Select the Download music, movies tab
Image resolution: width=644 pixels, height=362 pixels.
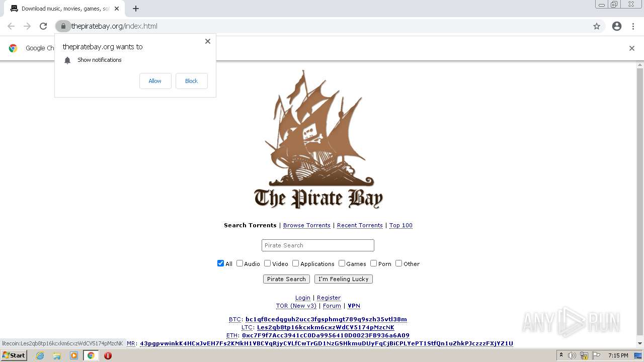pyautogui.click(x=64, y=9)
